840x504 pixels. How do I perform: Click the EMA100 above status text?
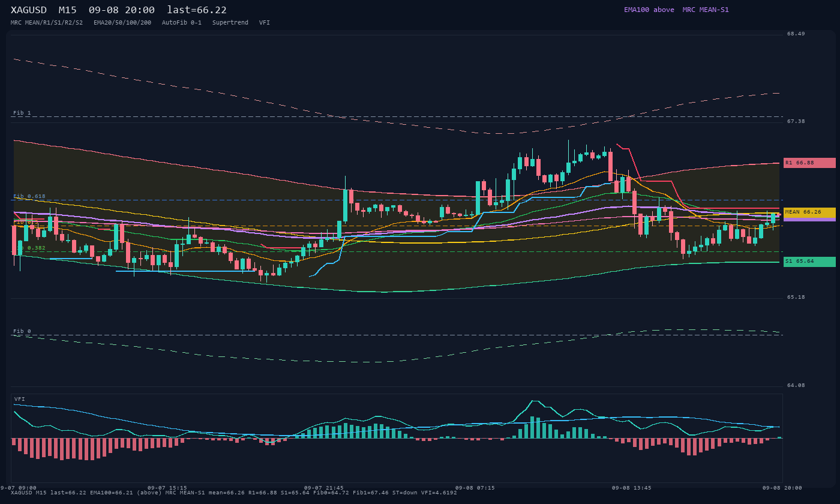pos(649,10)
